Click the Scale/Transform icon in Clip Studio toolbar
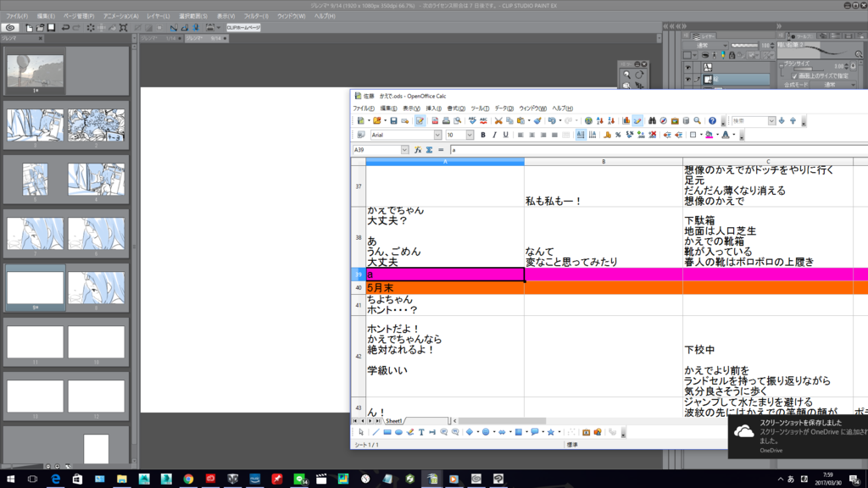 point(124,28)
